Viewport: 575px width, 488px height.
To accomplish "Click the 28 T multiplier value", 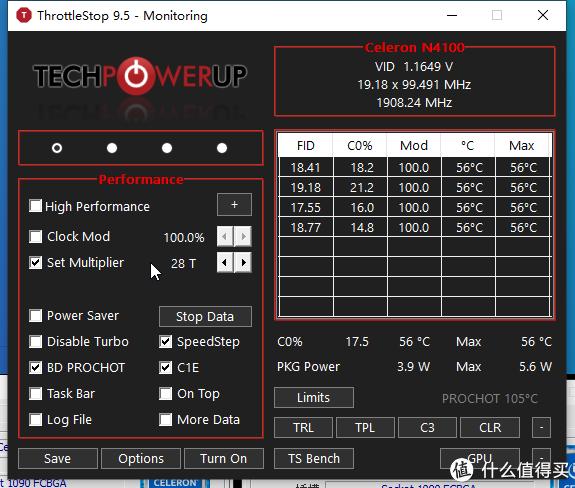I will click(x=183, y=264).
